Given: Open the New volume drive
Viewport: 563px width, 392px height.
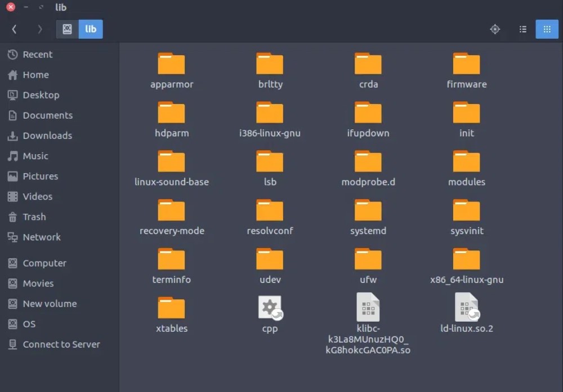Looking at the screenshot, I should coord(48,304).
